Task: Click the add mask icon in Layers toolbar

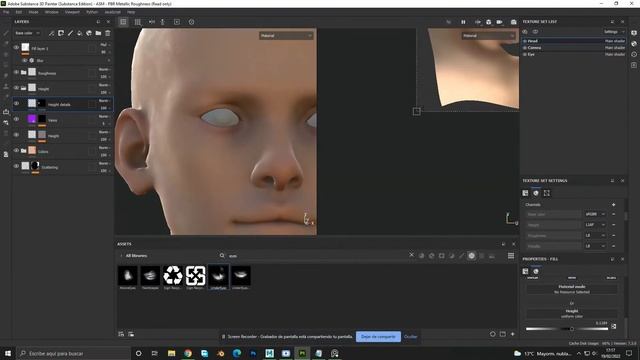Action: coord(61,33)
